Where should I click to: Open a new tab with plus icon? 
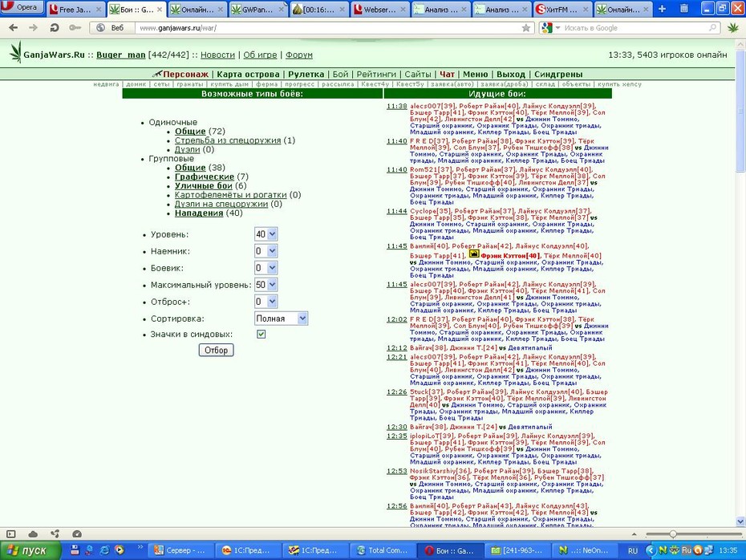coord(662,9)
